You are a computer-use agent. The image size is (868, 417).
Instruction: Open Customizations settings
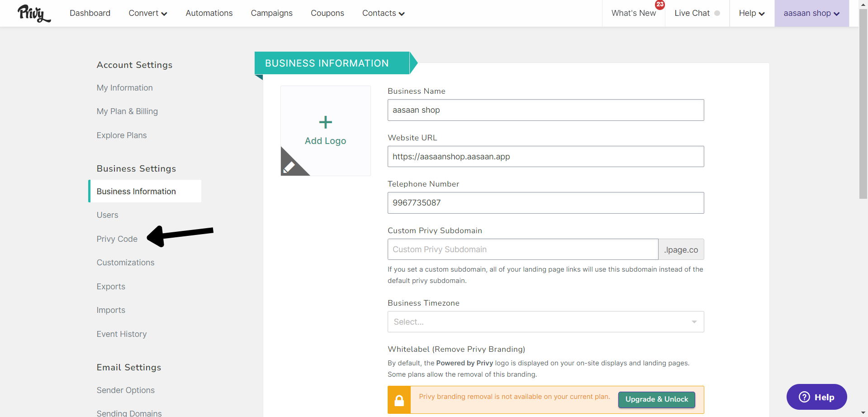pos(125,263)
